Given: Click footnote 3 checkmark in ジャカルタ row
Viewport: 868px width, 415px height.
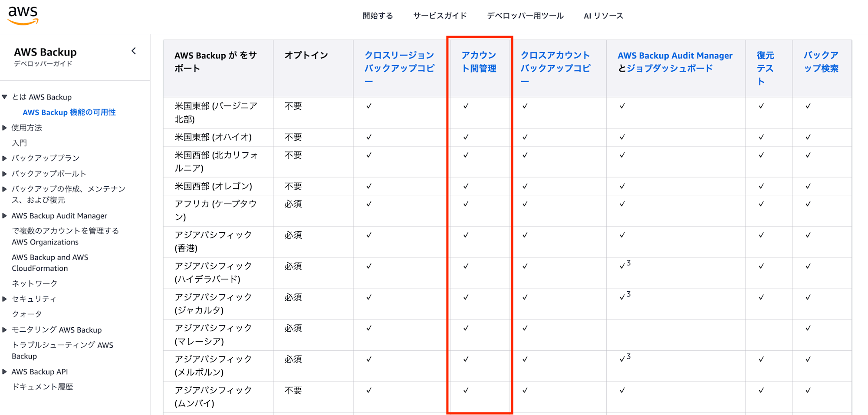Looking at the screenshot, I should coord(625,296).
